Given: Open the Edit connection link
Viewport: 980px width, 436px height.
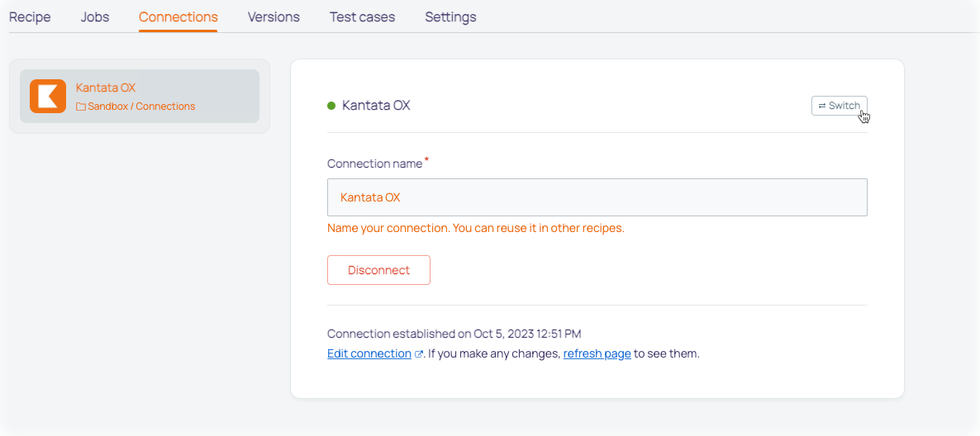Looking at the screenshot, I should (x=369, y=353).
